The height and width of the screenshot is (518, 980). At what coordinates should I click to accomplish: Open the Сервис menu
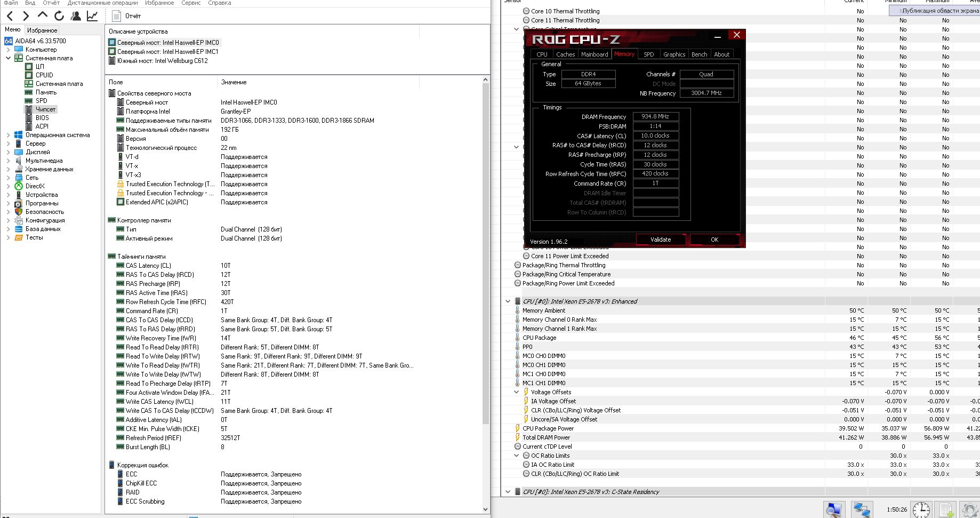(191, 3)
